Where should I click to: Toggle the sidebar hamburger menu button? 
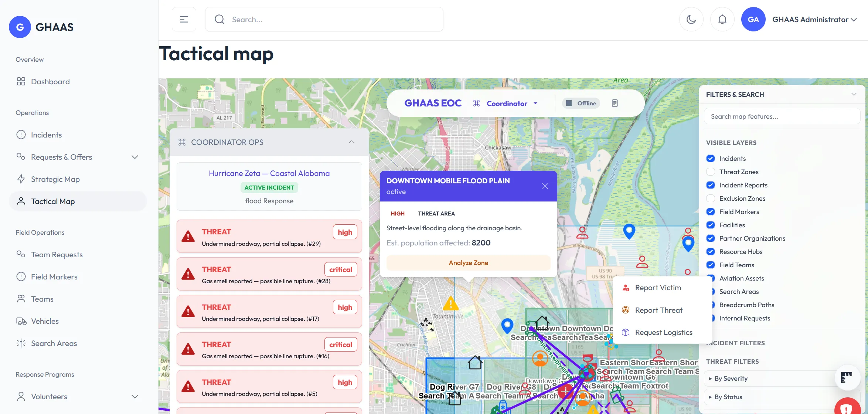pyautogui.click(x=184, y=19)
